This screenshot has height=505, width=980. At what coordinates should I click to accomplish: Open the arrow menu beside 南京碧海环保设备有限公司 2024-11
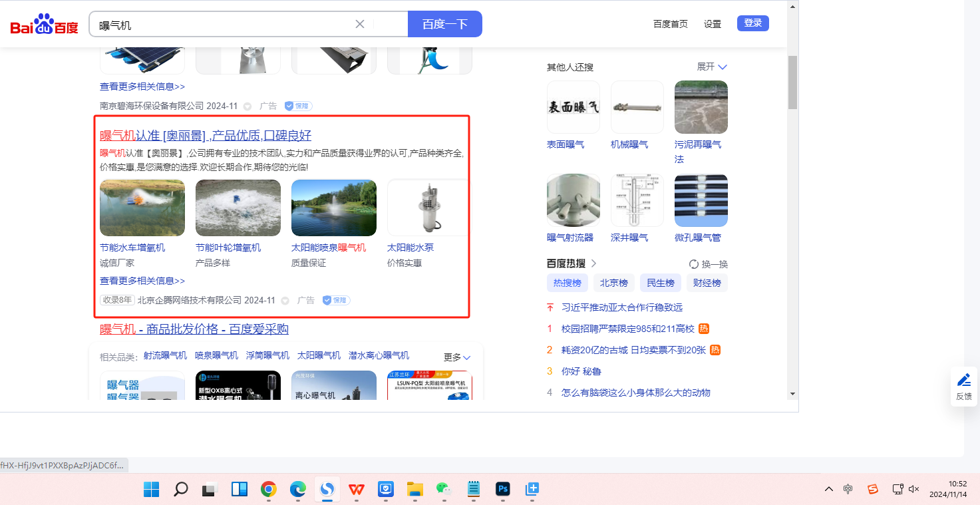click(247, 106)
